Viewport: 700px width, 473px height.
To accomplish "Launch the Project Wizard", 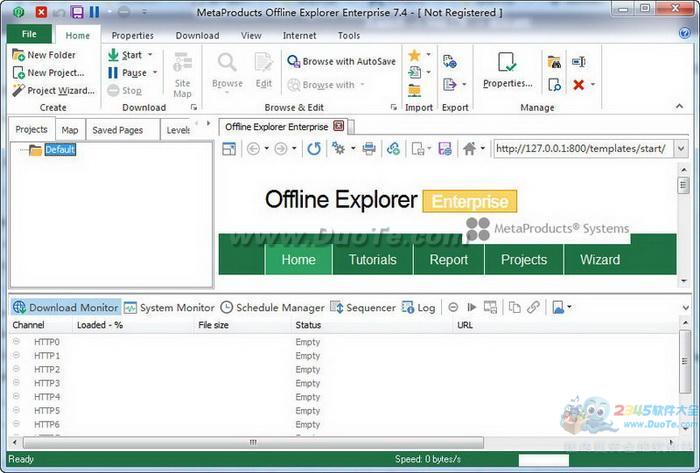I will (x=53, y=91).
